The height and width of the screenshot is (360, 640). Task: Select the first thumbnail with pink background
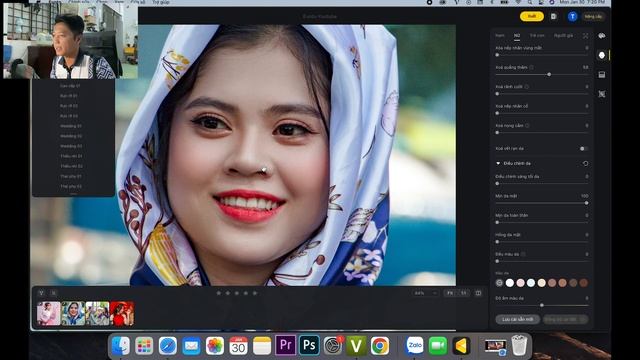click(x=49, y=313)
